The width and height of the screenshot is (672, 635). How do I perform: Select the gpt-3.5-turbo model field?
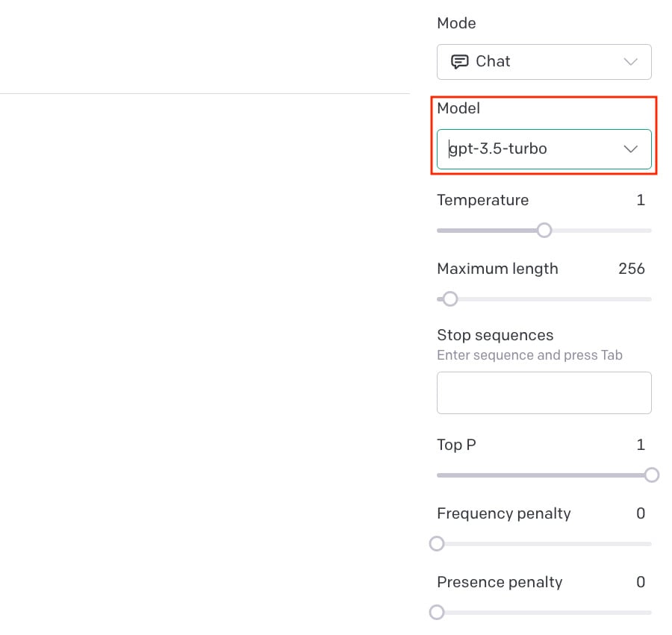[x=523, y=149]
